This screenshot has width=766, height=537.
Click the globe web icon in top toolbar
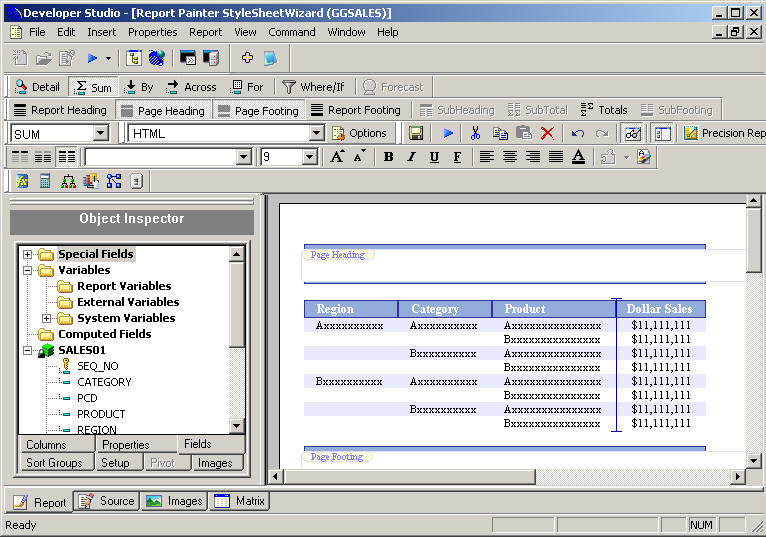(156, 58)
